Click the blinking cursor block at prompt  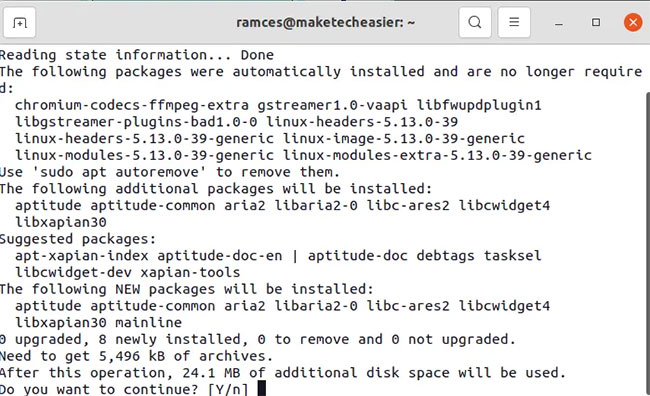point(261,389)
